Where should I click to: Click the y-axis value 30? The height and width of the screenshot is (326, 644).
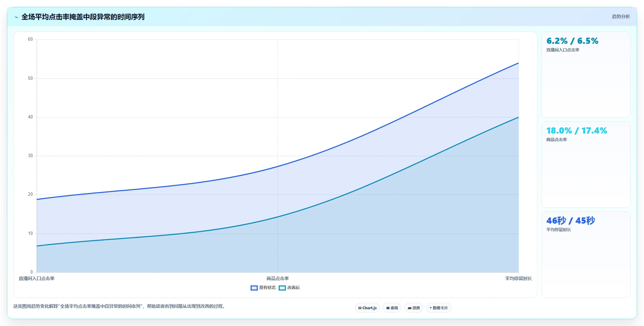tap(30, 156)
